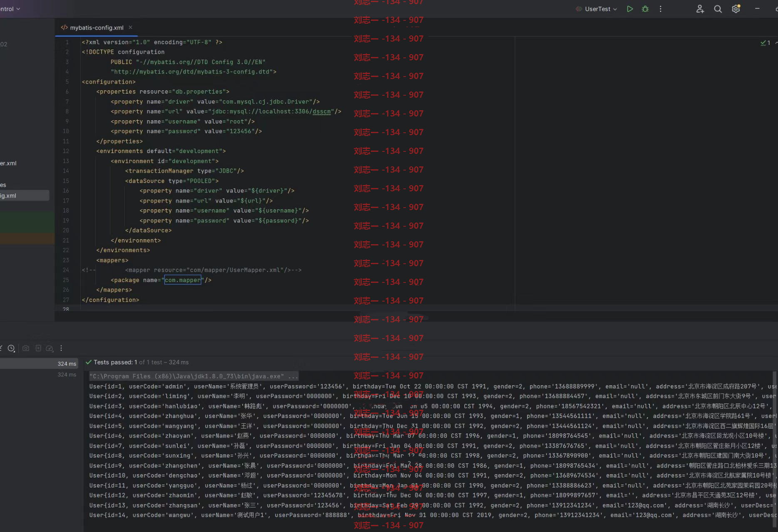
Task: Click the underlined dsscm database name
Action: tap(321, 111)
